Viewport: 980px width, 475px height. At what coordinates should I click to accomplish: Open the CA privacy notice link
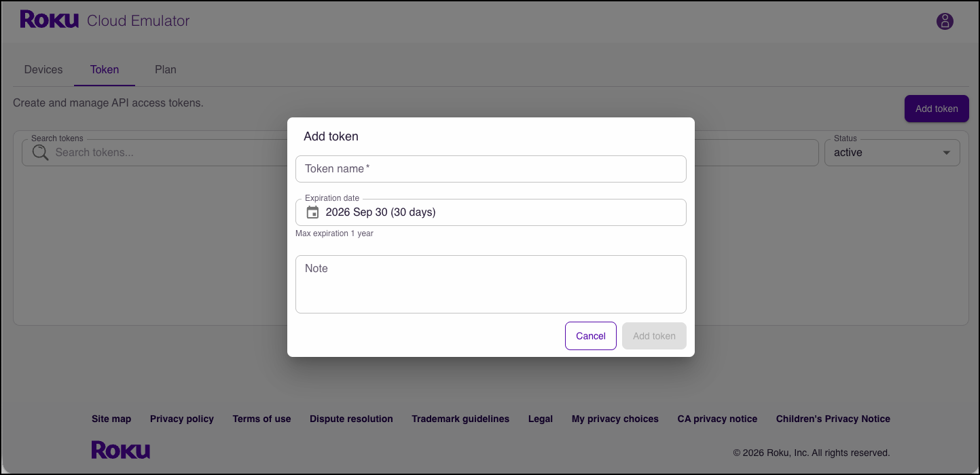(x=717, y=419)
